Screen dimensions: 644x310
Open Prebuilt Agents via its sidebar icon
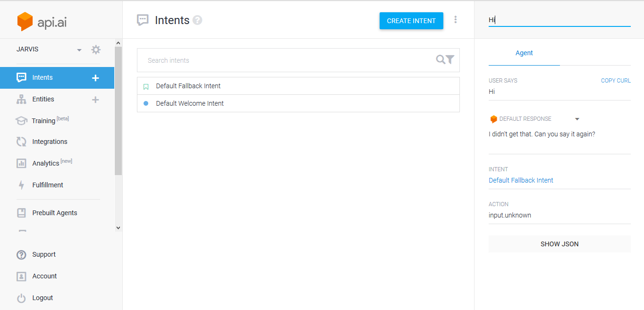(21, 212)
